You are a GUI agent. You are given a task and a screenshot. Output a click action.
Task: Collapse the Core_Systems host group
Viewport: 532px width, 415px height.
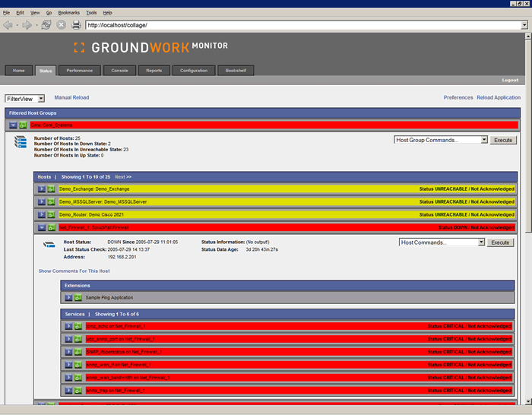[13, 125]
